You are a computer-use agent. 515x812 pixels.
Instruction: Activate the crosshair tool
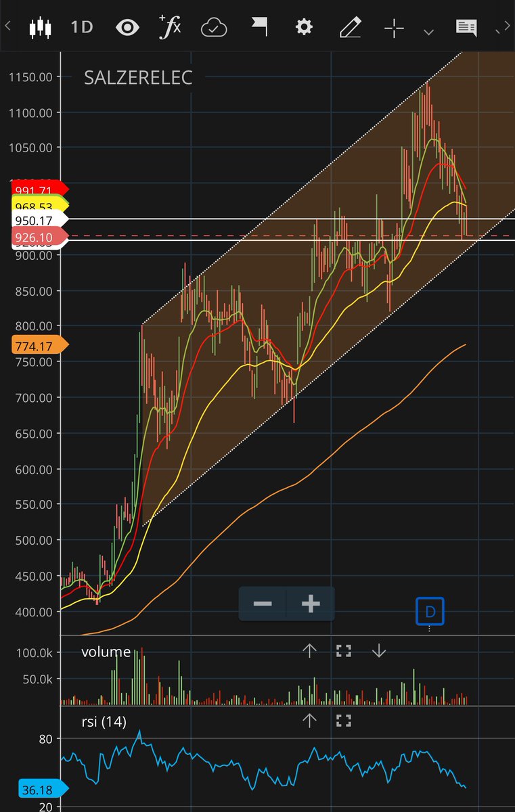coord(394,28)
